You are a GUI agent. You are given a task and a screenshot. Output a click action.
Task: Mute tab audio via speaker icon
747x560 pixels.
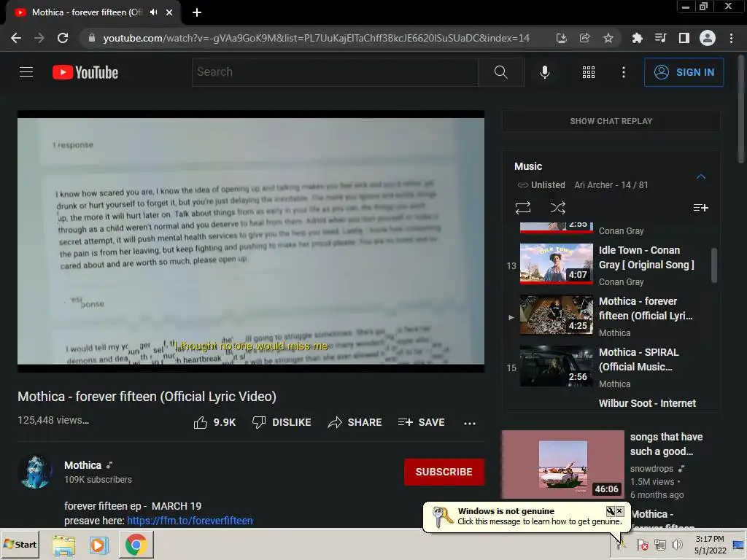153,12
